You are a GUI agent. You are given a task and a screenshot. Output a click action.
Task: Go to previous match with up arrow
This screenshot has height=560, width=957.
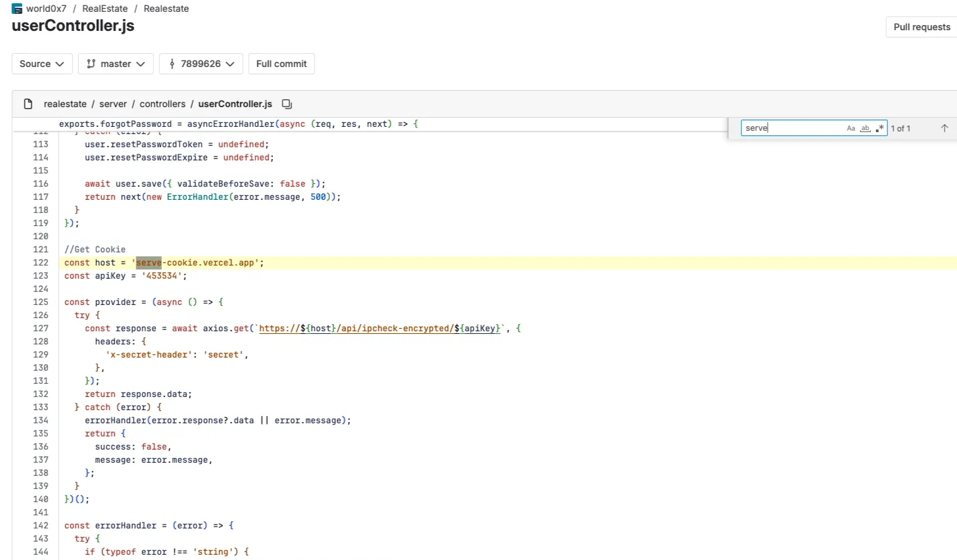point(945,128)
